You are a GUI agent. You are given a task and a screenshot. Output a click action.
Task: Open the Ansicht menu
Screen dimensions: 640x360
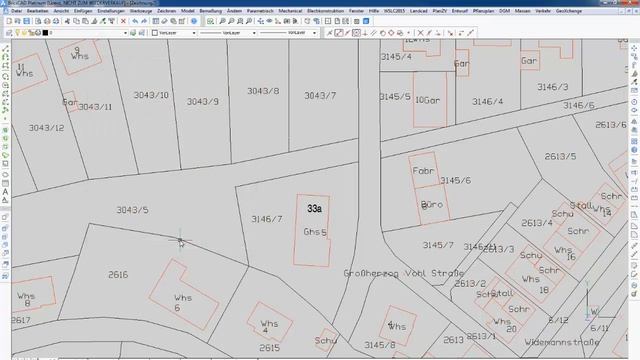click(61, 11)
